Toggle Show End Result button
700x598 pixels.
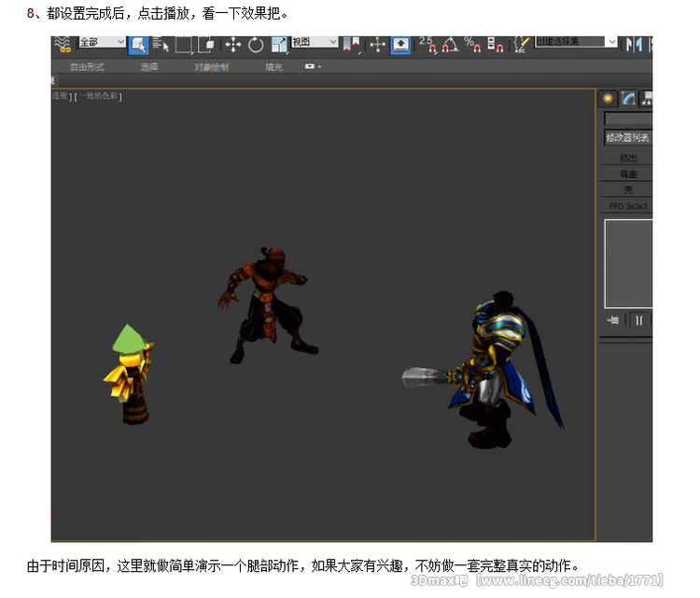639,320
